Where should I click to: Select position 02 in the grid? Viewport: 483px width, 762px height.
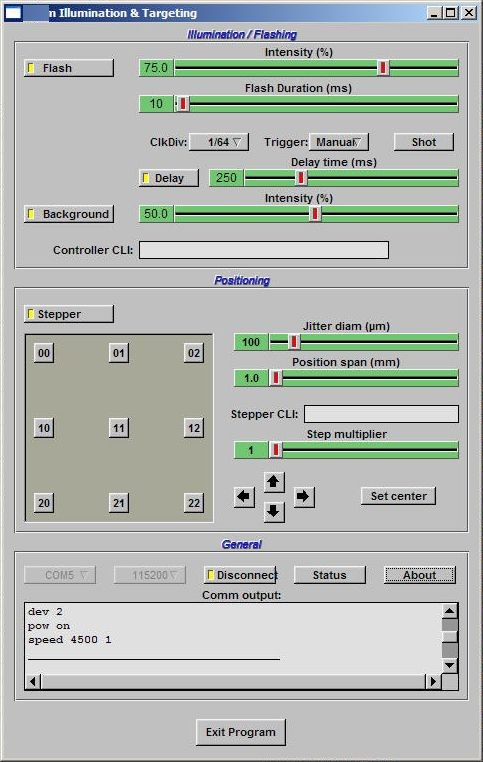pyautogui.click(x=194, y=353)
